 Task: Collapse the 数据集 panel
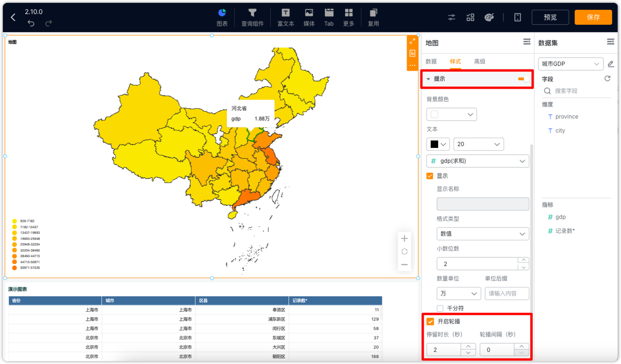(610, 42)
